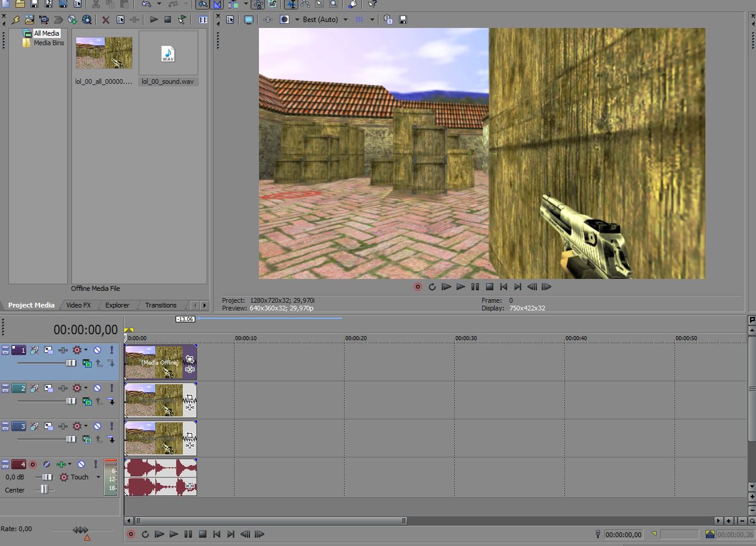Open Compositing Mode on track 3
This screenshot has height=546, width=756.
87,439
